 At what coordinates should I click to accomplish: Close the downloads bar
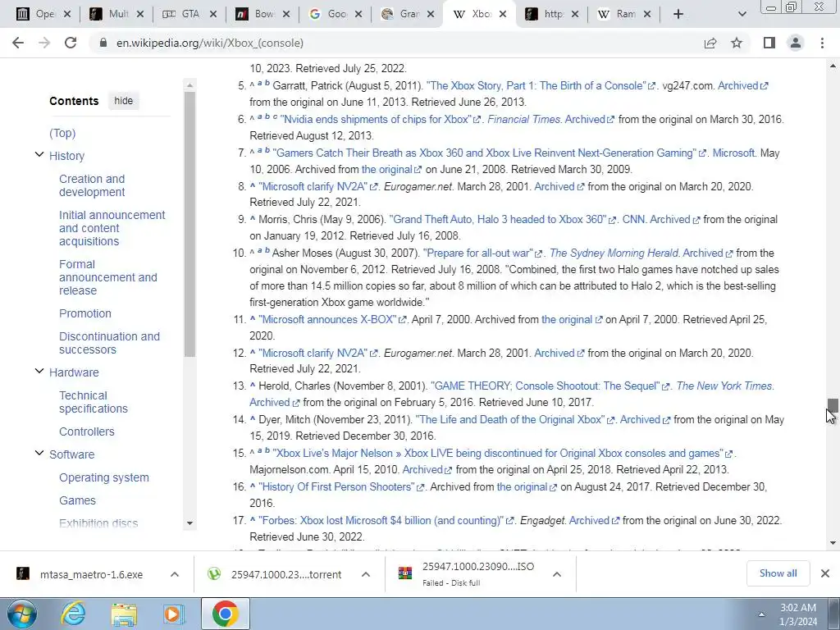pos(825,573)
